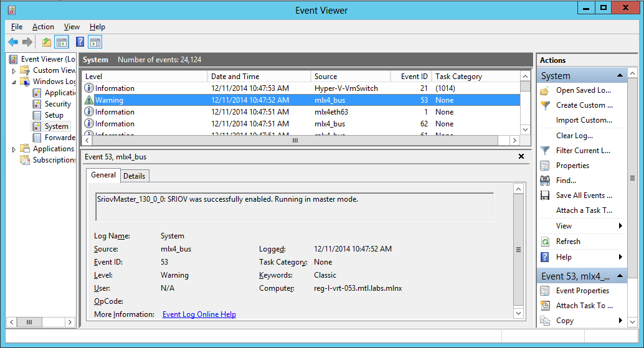Open the Action menu
This screenshot has width=644, height=348.
[x=43, y=27]
